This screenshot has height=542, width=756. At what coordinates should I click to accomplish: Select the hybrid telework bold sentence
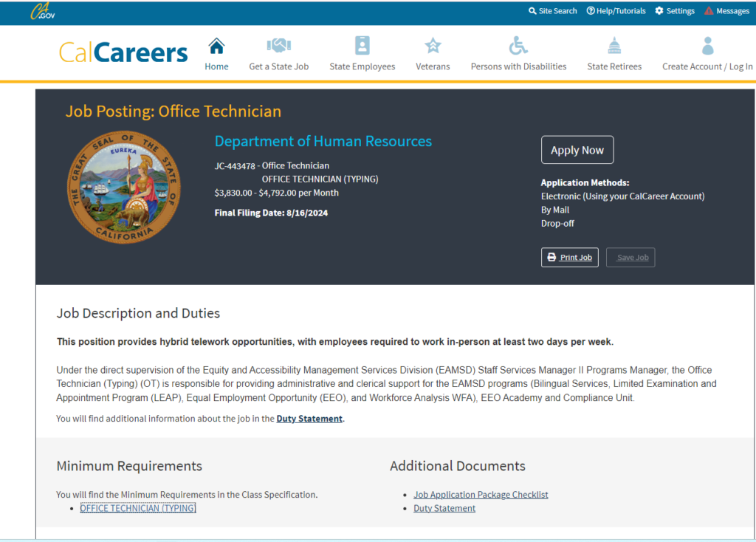335,342
